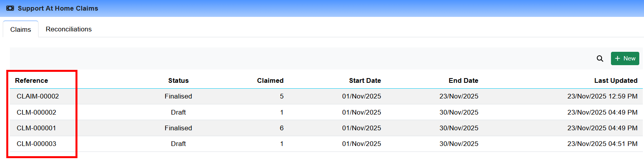Image resolution: width=644 pixels, height=166 pixels.
Task: Click the 04:51 PM last updated cell
Action: tap(602, 144)
